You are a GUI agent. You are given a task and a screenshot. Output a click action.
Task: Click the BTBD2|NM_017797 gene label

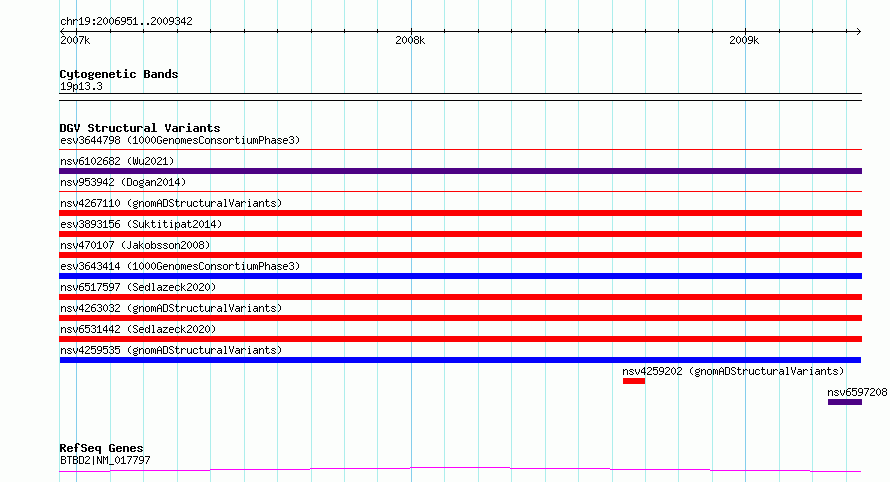coord(106,460)
